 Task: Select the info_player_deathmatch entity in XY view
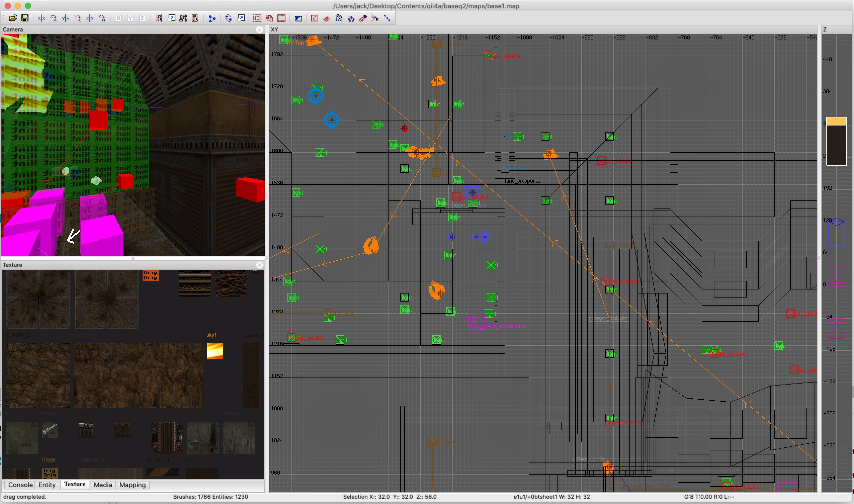click(x=477, y=321)
